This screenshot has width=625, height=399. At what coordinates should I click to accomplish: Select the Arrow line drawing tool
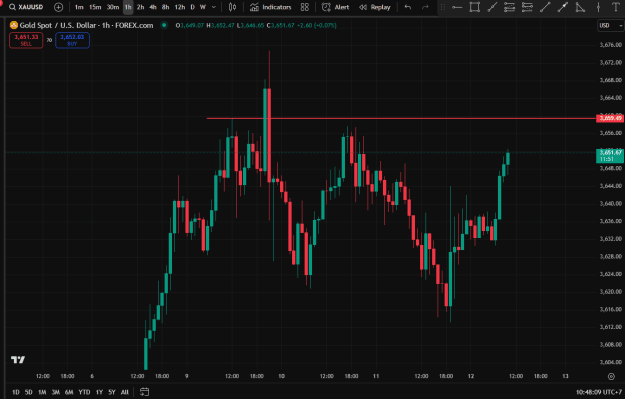(x=563, y=7)
